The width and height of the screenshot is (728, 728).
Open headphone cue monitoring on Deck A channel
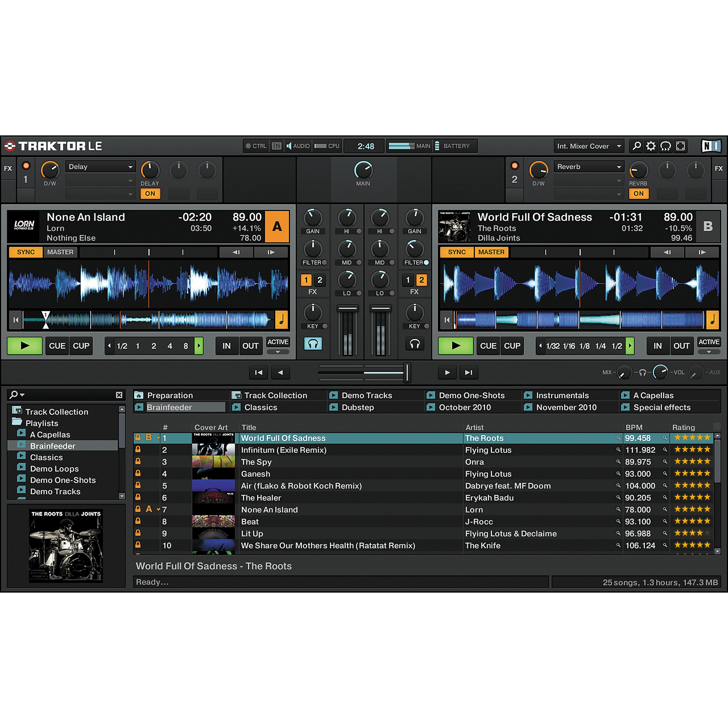pos(313,344)
